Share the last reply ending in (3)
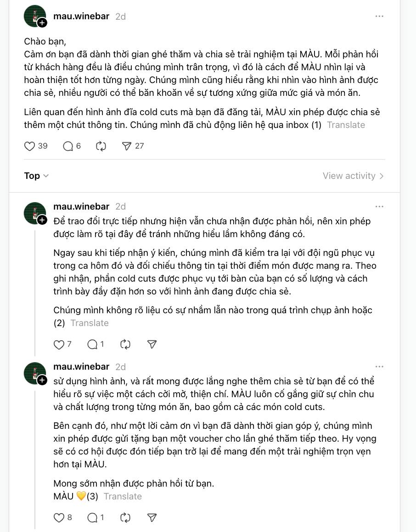This screenshot has width=416, height=532. (x=152, y=518)
